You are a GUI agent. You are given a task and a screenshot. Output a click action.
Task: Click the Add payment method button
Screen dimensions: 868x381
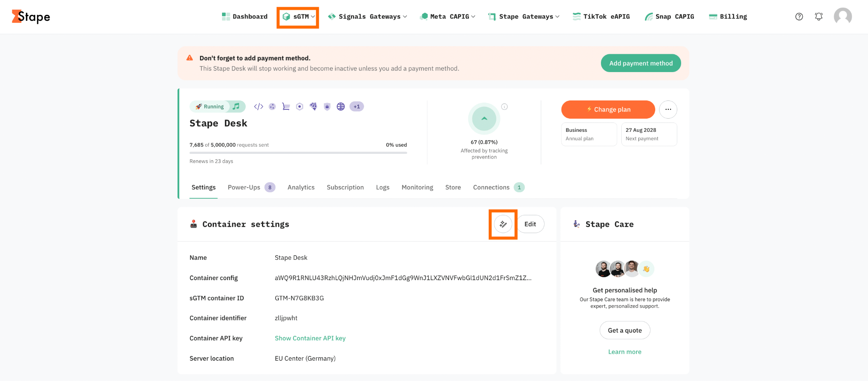[x=641, y=63]
